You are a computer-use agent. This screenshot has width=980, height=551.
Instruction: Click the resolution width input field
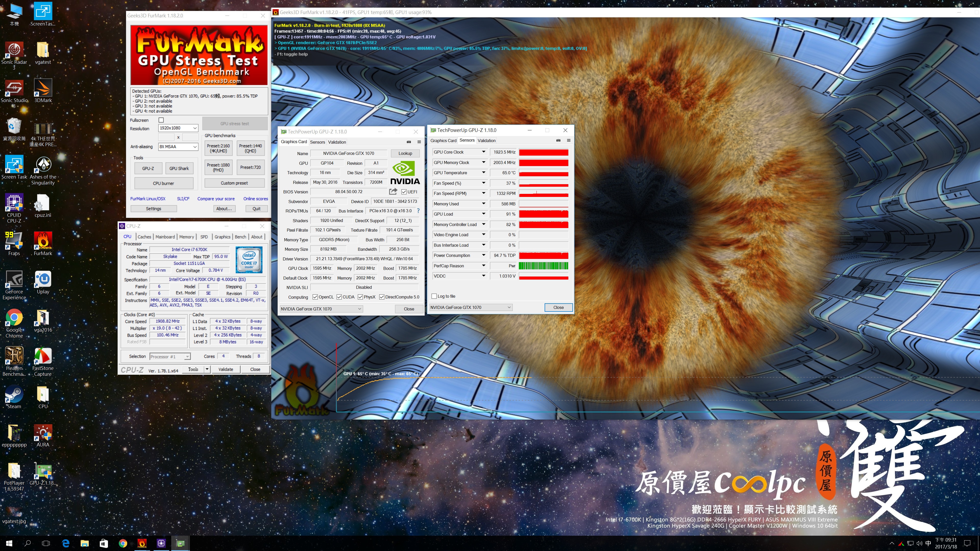click(x=166, y=137)
